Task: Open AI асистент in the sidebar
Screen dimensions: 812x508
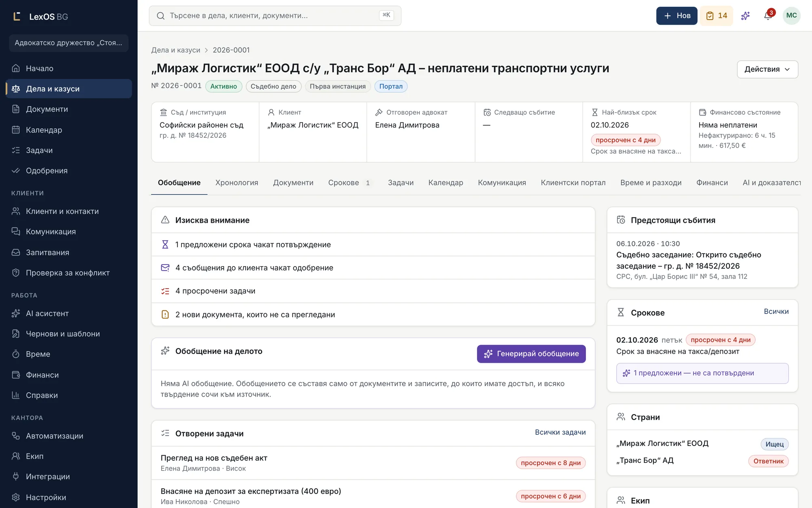Action: click(x=69, y=313)
